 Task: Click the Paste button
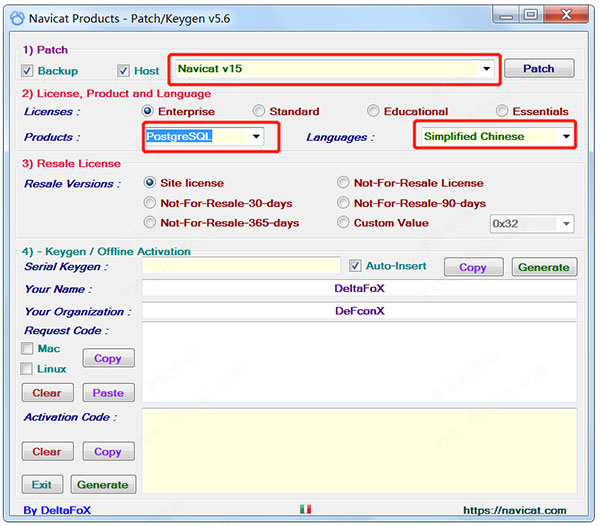[109, 392]
